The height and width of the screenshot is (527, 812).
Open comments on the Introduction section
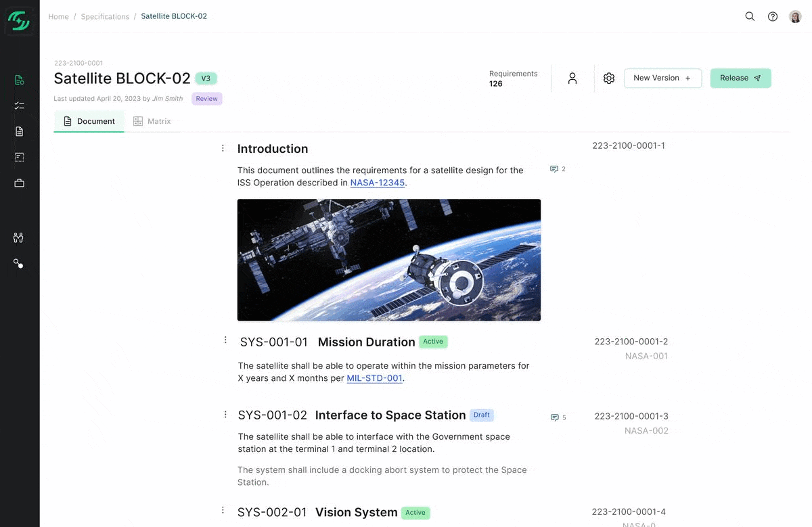[x=558, y=169]
